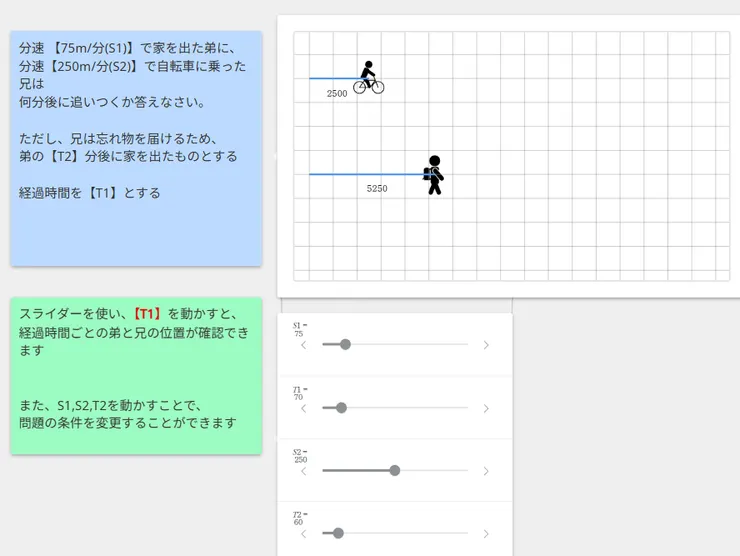
Task: Click the red 【T1】 text in green panel
Action: 148,314
